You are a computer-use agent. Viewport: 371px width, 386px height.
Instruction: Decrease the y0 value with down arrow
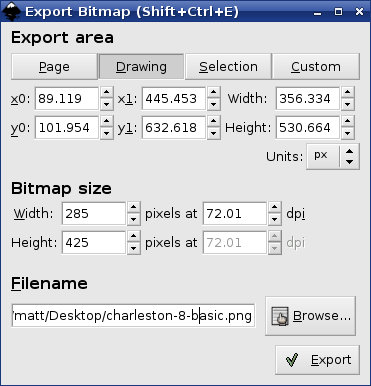pos(107,133)
